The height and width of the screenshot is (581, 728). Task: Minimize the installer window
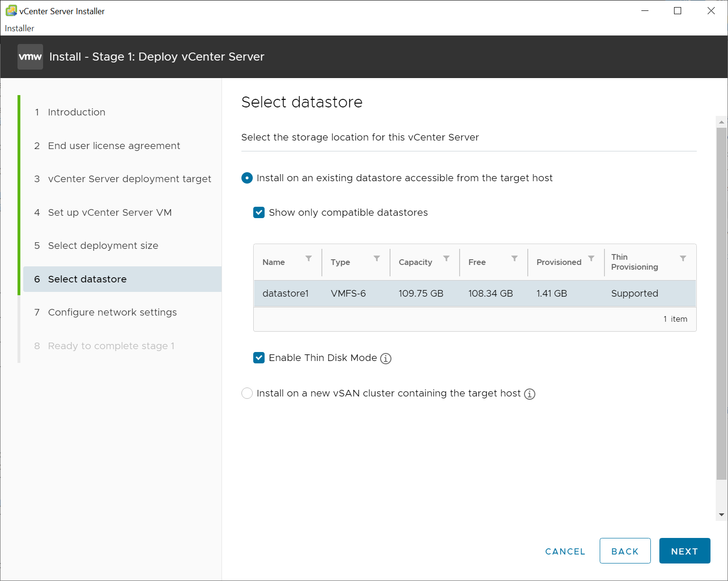[644, 11]
